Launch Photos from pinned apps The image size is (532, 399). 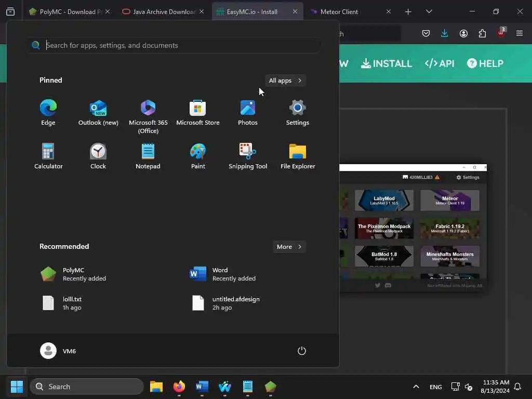tap(248, 113)
